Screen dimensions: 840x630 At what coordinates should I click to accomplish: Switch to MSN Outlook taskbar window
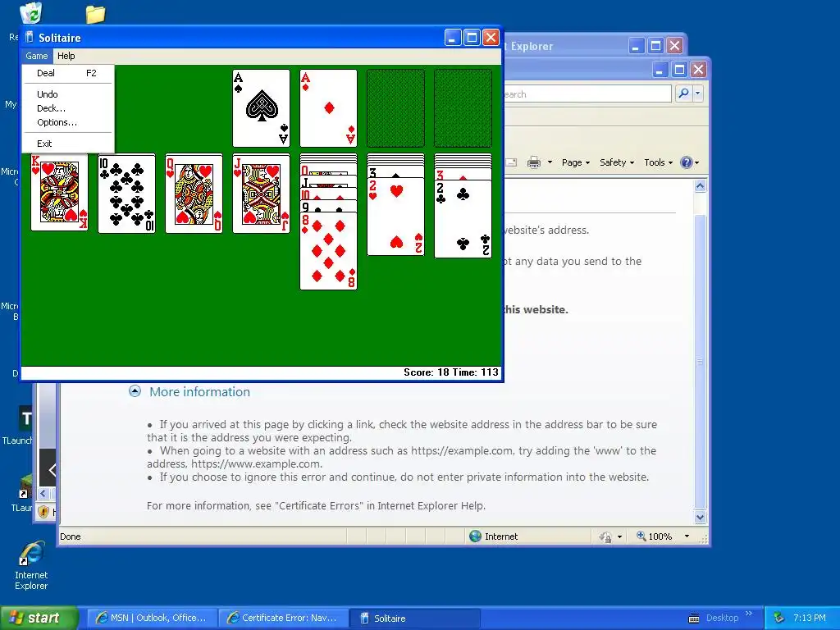coord(152,618)
